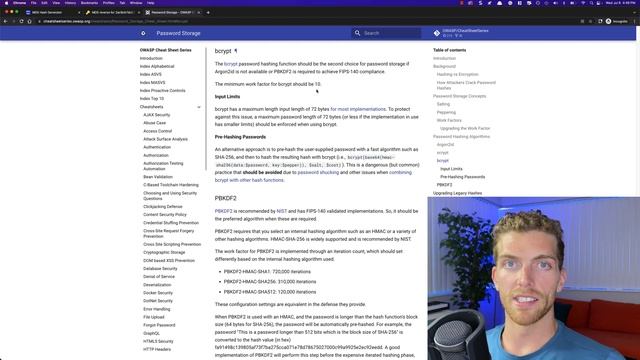
Task: Open the Bookmarks menu
Action: 89,3
